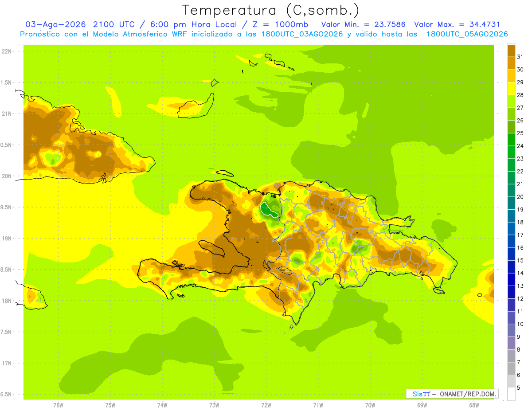Image resolution: width=532 pixels, height=411 pixels.
Task: Click the "71W" longitude label
Action: coord(318,405)
